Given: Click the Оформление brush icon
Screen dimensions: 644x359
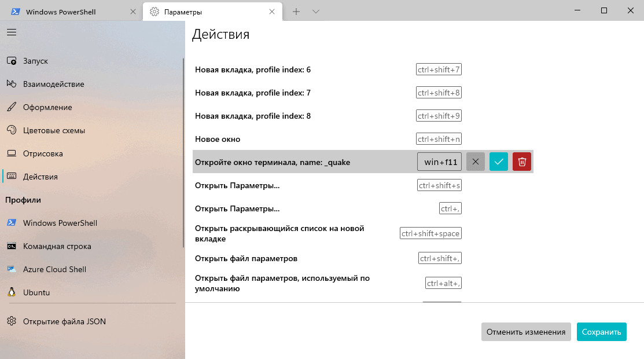Looking at the screenshot, I should 12,107.
